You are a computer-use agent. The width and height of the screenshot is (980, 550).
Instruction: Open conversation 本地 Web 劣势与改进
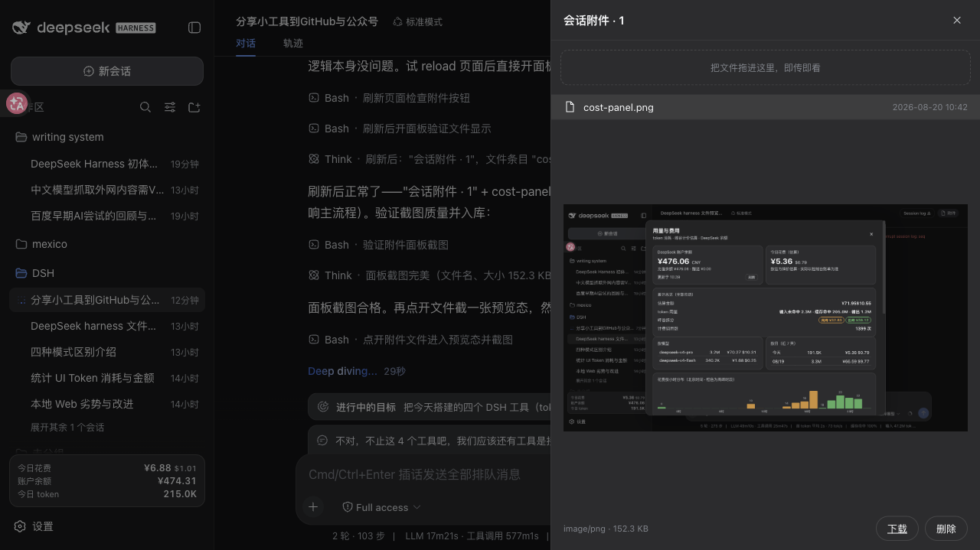pos(107,404)
